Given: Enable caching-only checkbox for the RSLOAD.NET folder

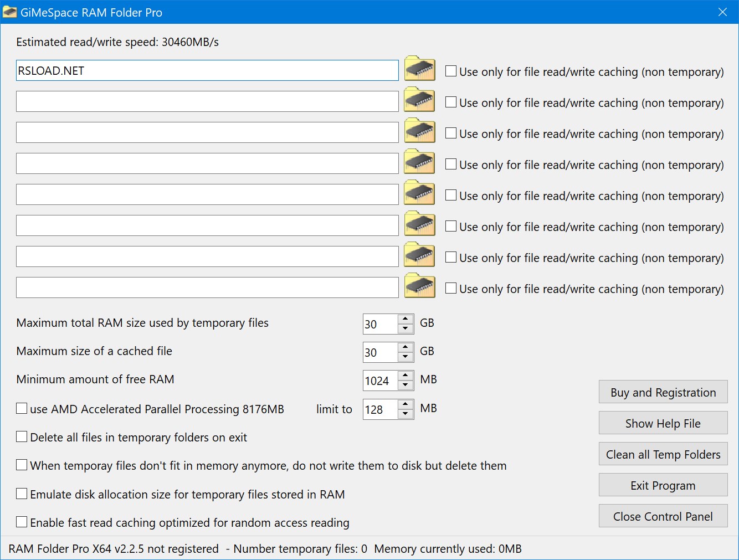Looking at the screenshot, I should 451,71.
